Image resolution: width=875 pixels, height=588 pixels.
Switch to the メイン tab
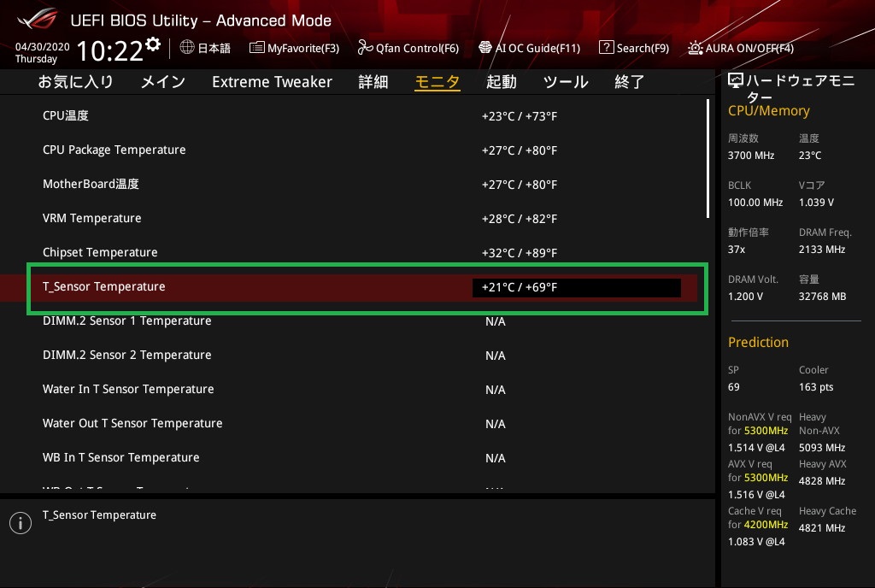tap(163, 82)
